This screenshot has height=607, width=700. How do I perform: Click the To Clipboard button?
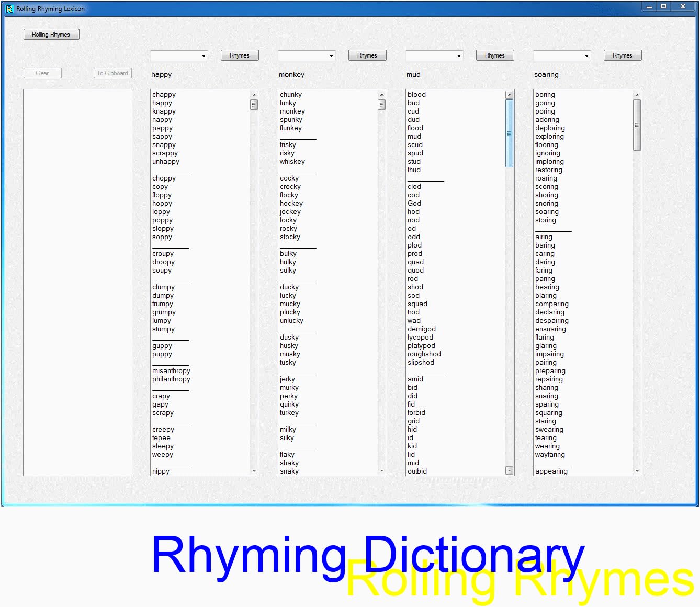(112, 73)
